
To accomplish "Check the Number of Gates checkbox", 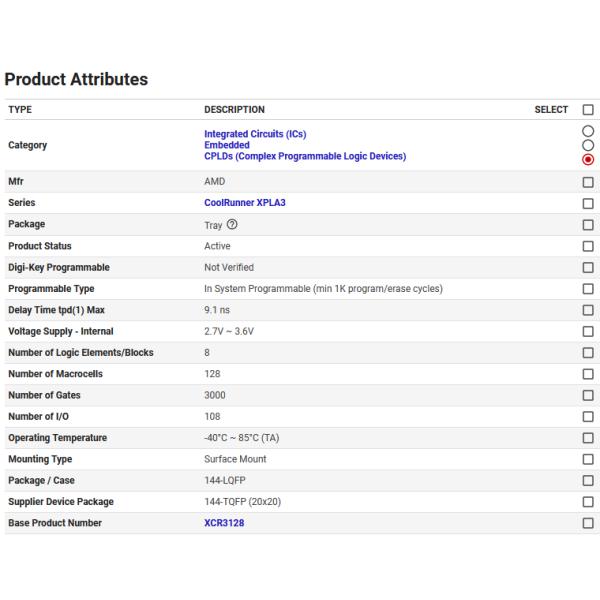I will [x=588, y=395].
